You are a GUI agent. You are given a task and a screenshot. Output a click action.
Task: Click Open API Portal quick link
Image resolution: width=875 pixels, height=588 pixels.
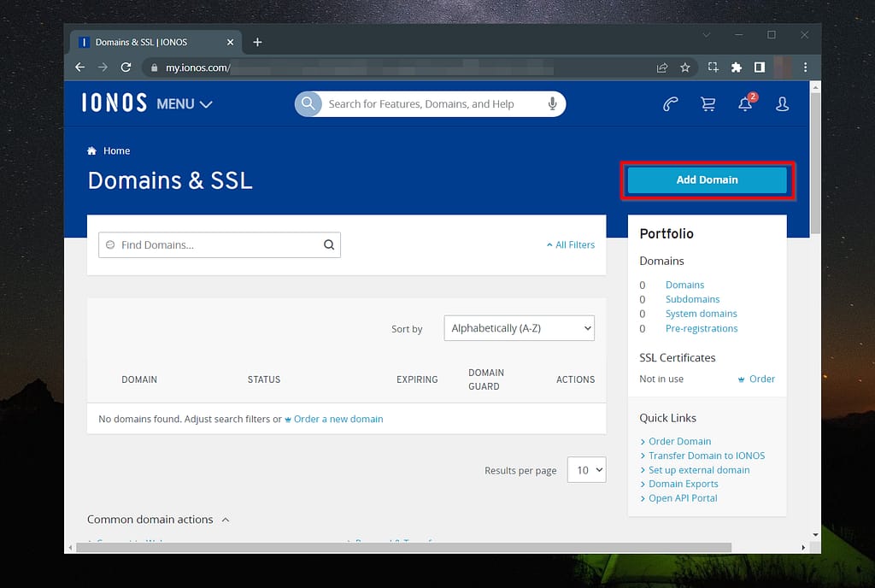(683, 498)
